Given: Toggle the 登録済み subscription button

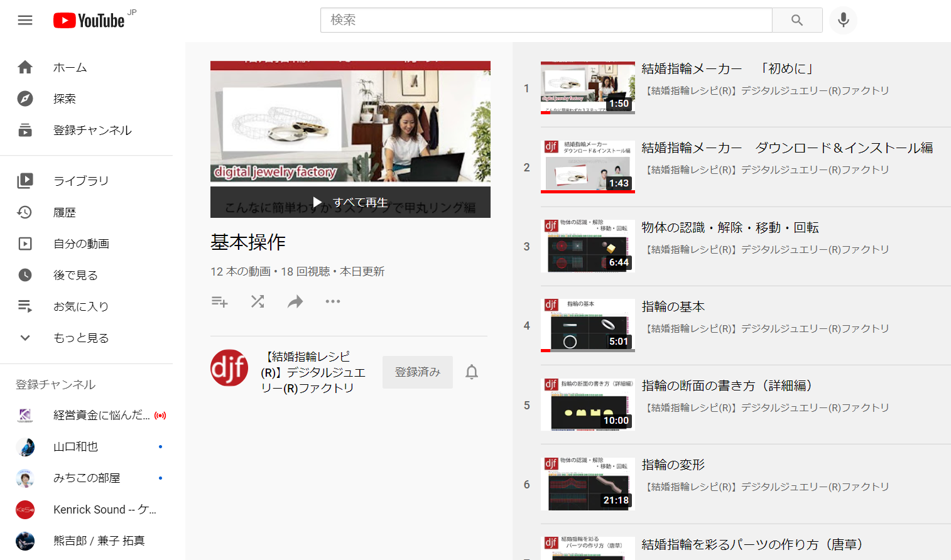Looking at the screenshot, I should [x=418, y=372].
